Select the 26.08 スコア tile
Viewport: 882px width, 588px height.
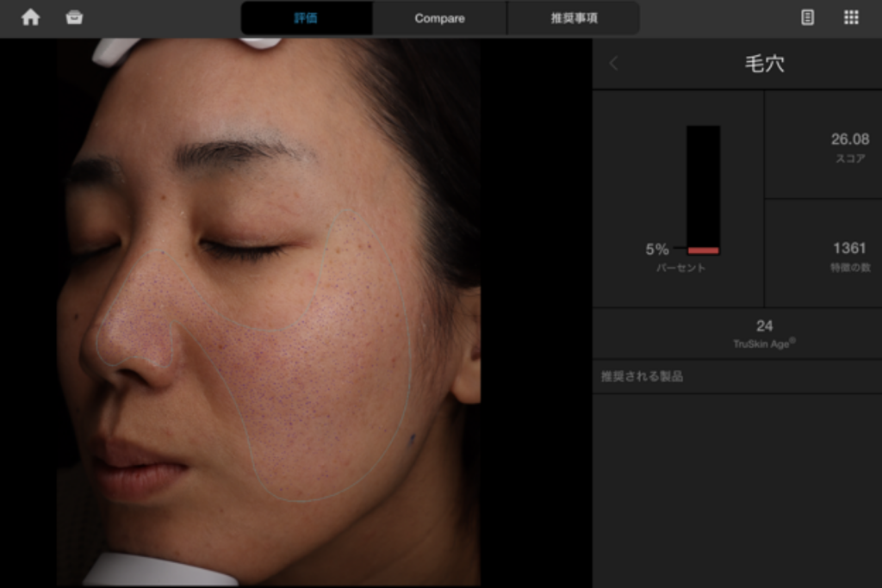pos(823,146)
